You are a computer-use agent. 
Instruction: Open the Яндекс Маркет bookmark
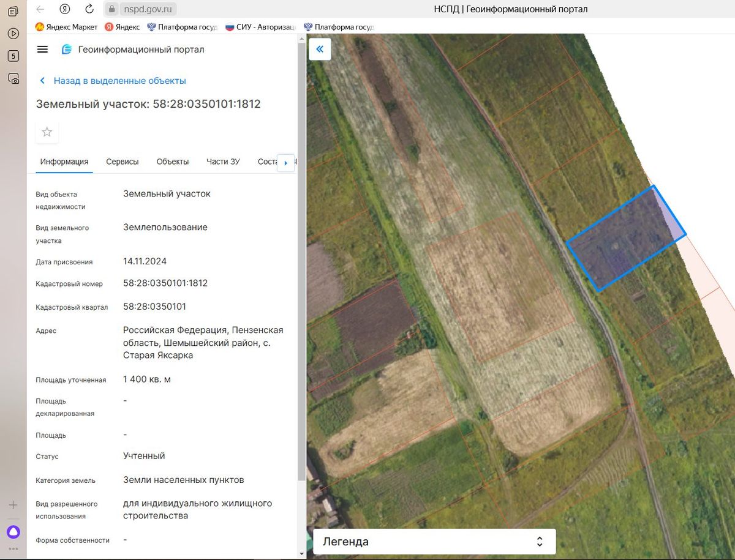click(x=66, y=27)
